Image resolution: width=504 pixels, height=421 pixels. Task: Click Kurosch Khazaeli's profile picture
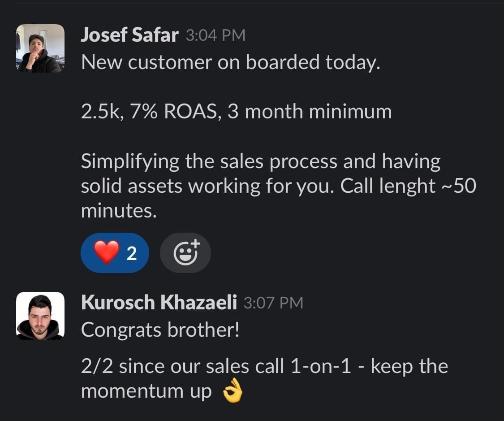pos(40,316)
